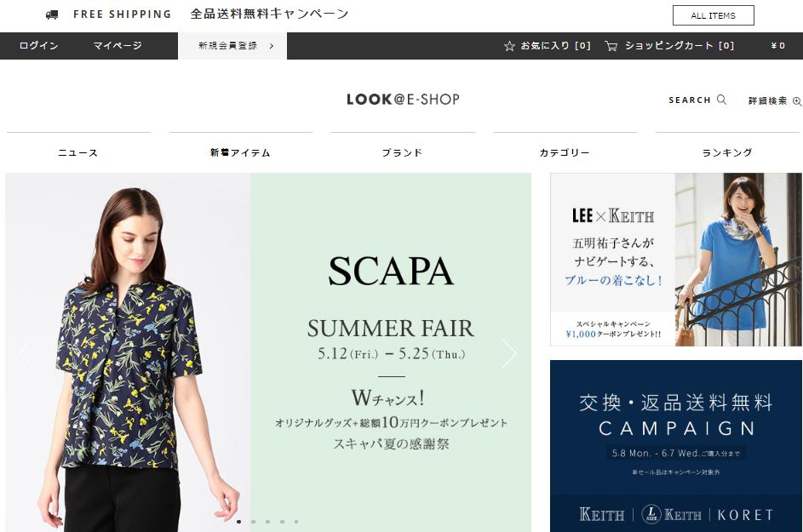Screen dimensions: 803x532
Task: Click the SEARCH magnifier icon
Action: click(x=721, y=100)
